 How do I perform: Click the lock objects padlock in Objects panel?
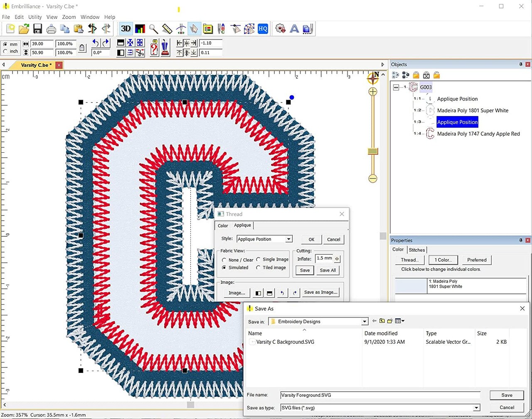coord(416,75)
